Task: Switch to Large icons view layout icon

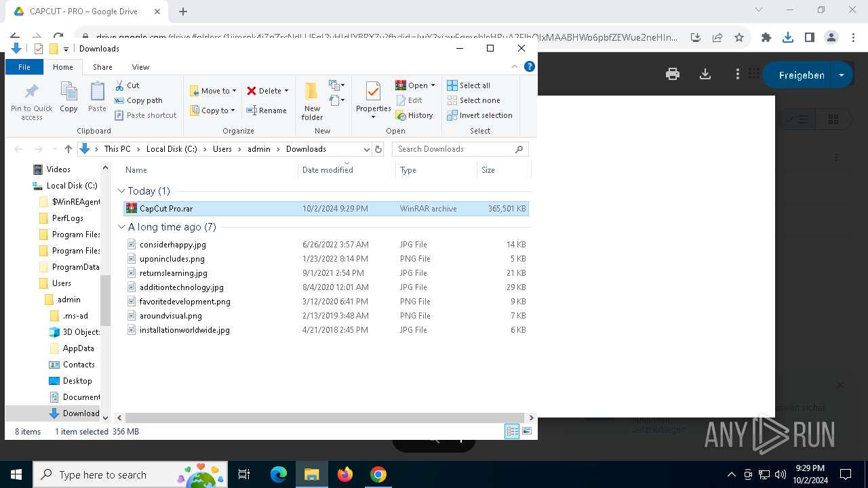Action: tap(526, 431)
